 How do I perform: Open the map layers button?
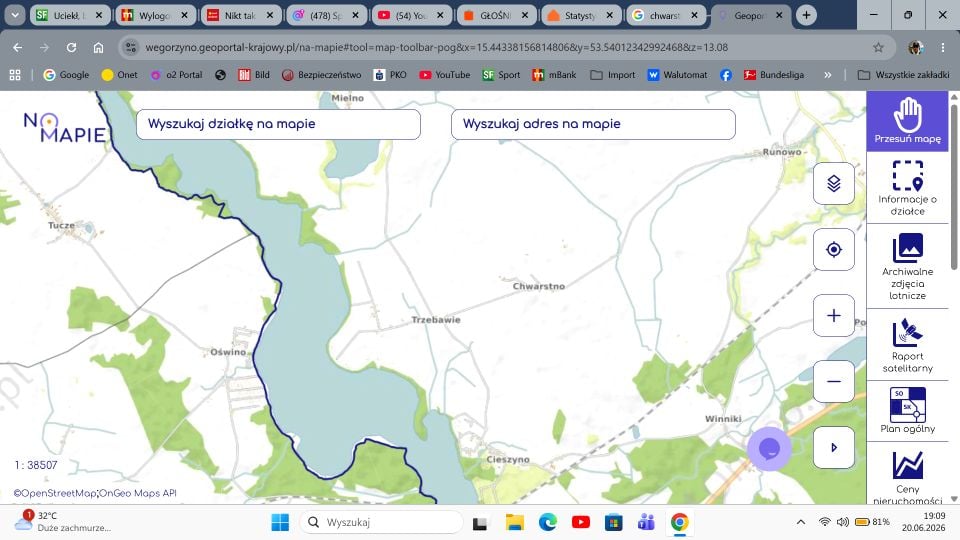click(x=834, y=183)
